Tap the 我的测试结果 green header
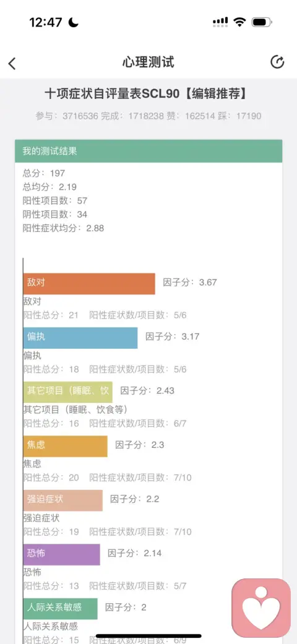The width and height of the screenshot is (297, 644). [148, 151]
